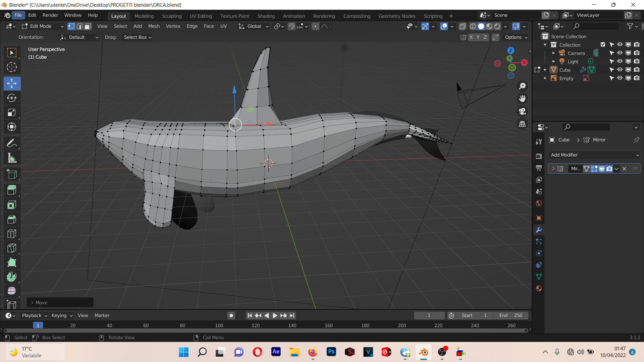
Task: Uncheck the Collection exclude checkbox
Action: pyautogui.click(x=603, y=45)
